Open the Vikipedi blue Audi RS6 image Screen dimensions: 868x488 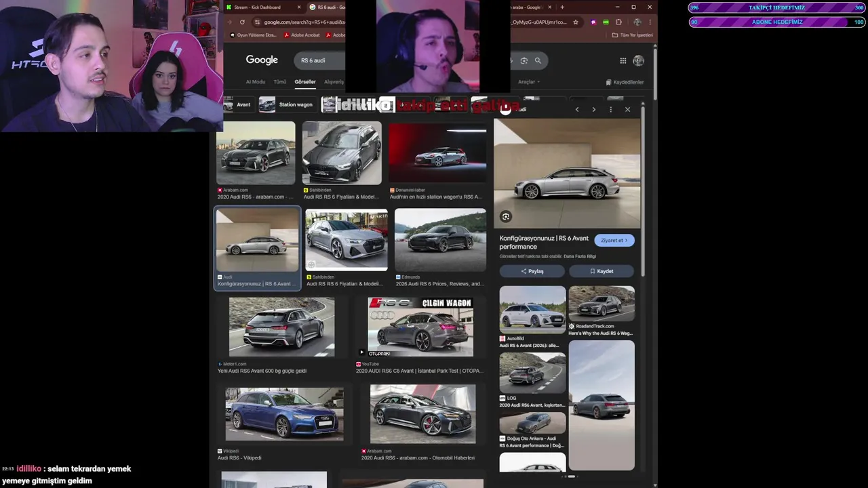point(284,414)
